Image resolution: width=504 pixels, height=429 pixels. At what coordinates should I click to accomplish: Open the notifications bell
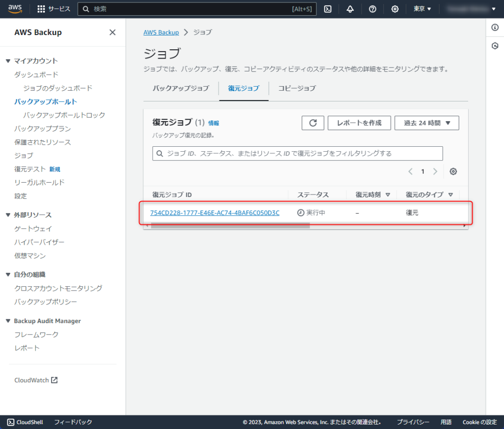350,9
